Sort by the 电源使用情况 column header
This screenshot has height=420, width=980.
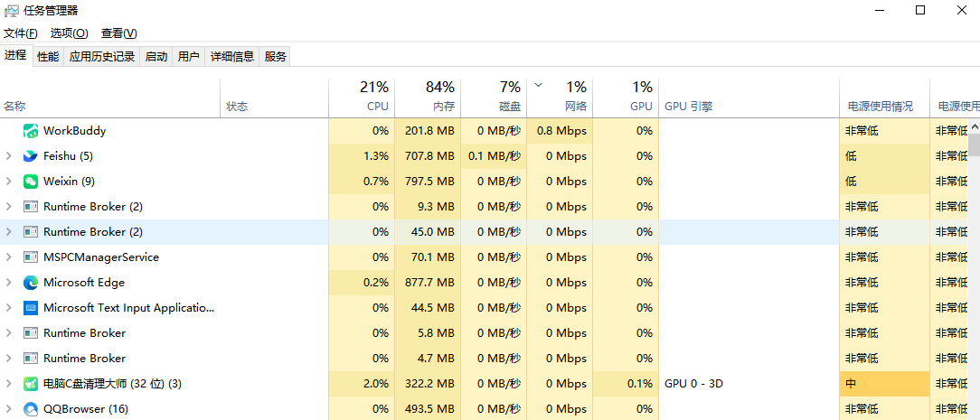pos(884,98)
